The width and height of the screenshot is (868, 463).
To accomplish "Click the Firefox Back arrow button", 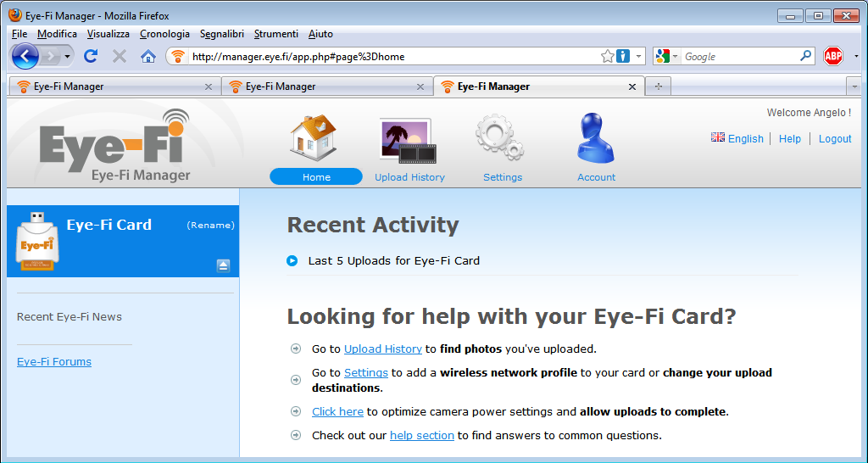I will [x=25, y=56].
